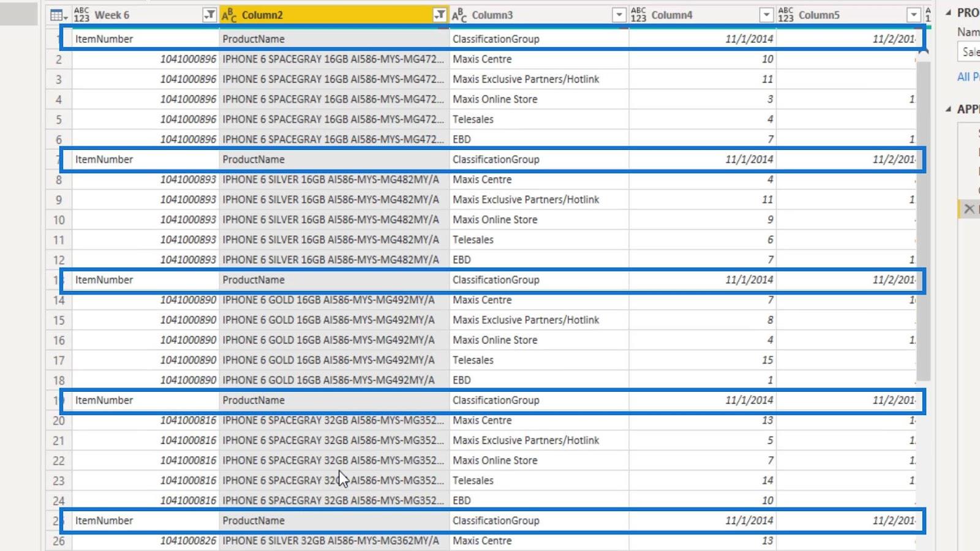Viewport: 980px width, 551px height.
Task: Select ItemNumber value 1041000890 in row 14
Action: coord(145,300)
